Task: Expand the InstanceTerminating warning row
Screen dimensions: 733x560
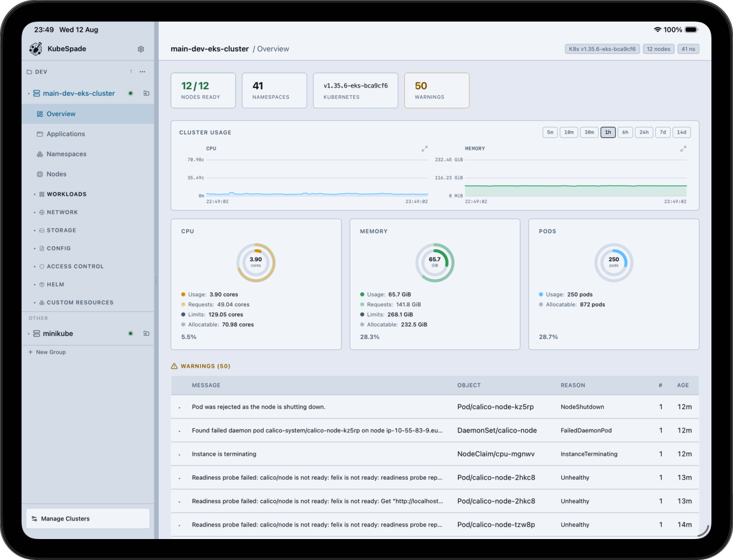Action: (179, 455)
